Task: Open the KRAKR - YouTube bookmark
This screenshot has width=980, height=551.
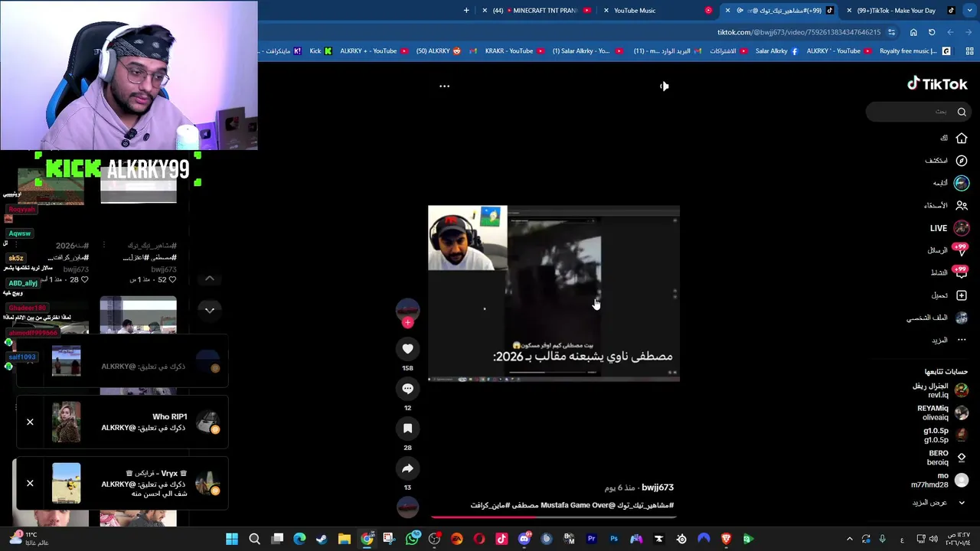Action: (514, 51)
